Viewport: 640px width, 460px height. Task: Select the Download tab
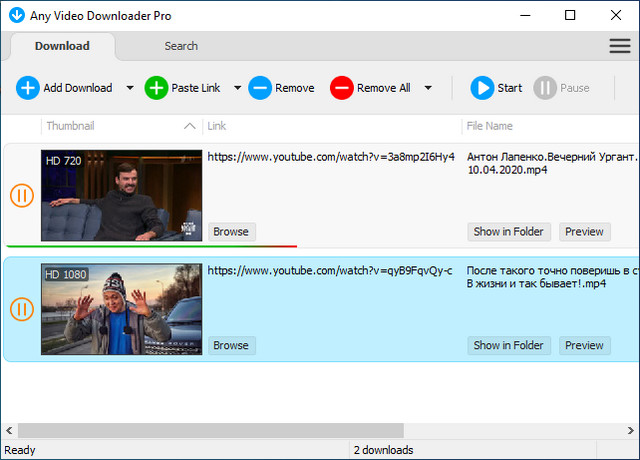(62, 46)
